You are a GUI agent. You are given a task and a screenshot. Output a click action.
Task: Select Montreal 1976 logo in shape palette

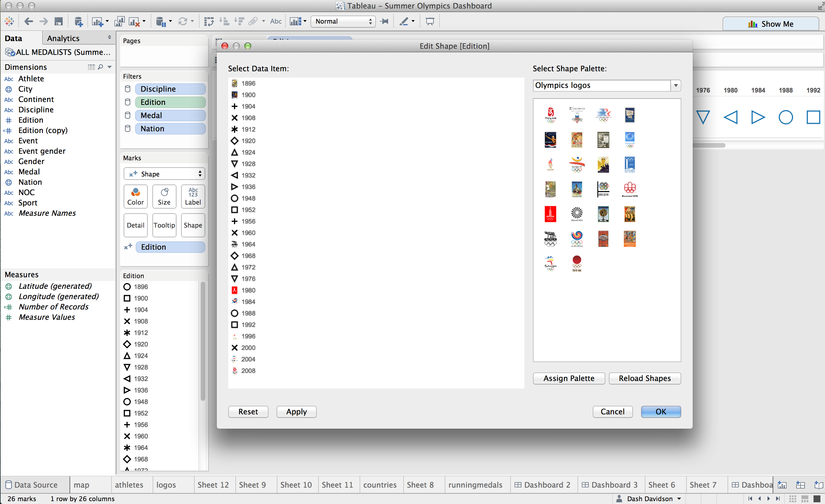click(630, 189)
